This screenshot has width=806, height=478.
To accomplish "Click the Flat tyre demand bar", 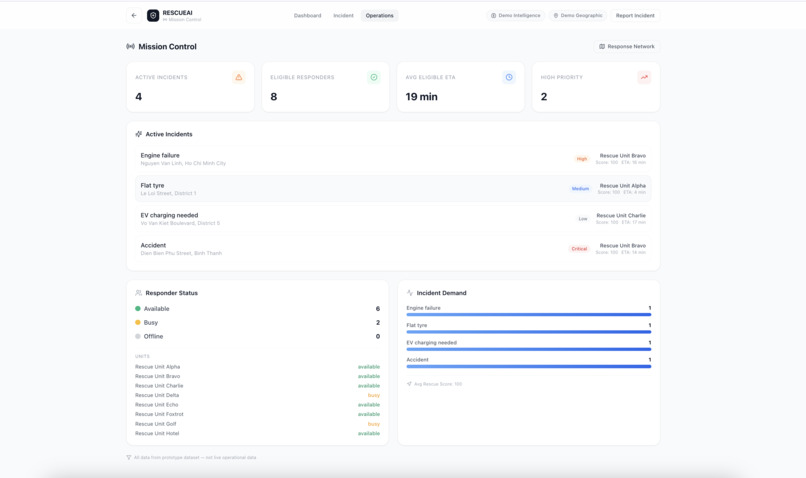I will (528, 332).
